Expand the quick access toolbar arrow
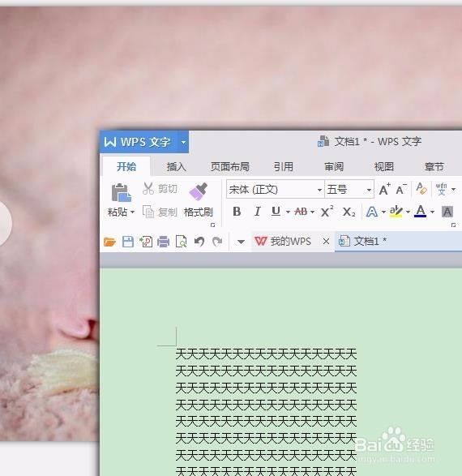Viewport: 462px width, 476px height. 241,242
